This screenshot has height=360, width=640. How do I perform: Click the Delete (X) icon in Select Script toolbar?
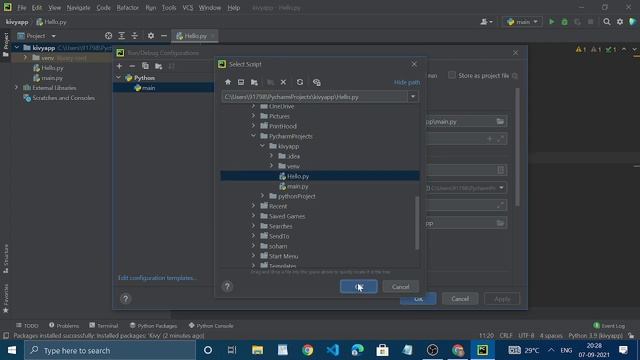pyautogui.click(x=283, y=82)
